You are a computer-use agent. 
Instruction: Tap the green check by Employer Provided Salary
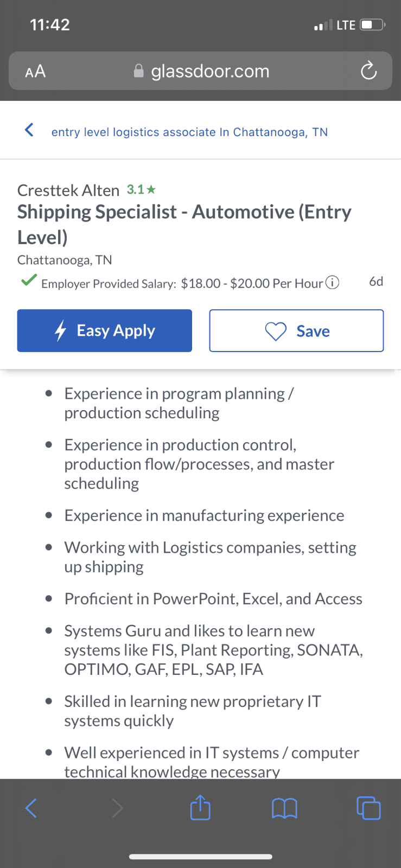[29, 280]
